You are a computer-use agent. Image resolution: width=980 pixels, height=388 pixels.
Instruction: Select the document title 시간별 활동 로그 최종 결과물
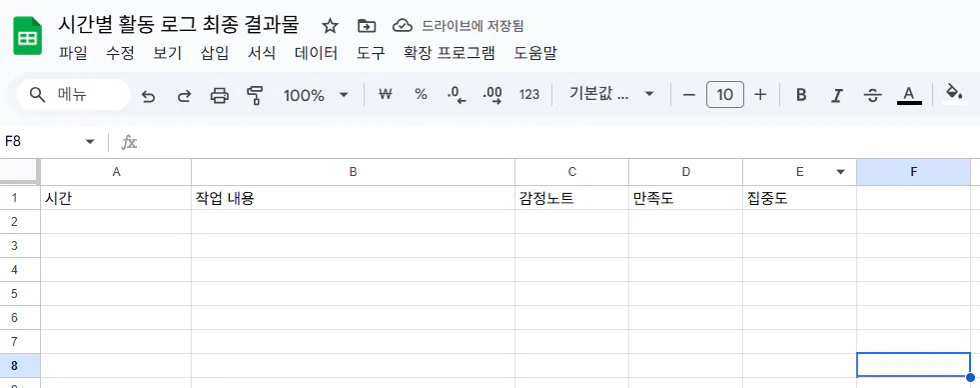pyautogui.click(x=179, y=24)
